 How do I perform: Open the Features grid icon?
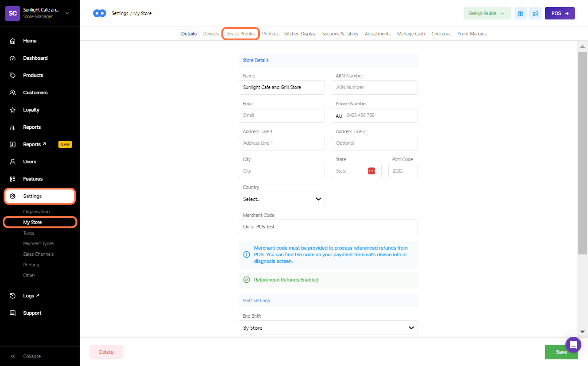[x=13, y=179]
